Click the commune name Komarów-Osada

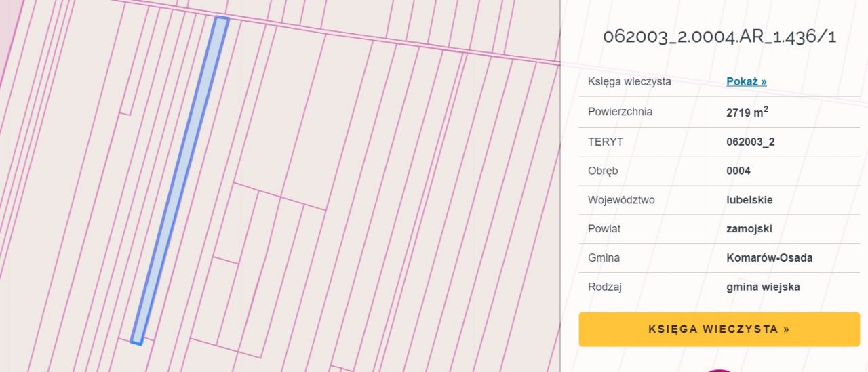tap(769, 257)
